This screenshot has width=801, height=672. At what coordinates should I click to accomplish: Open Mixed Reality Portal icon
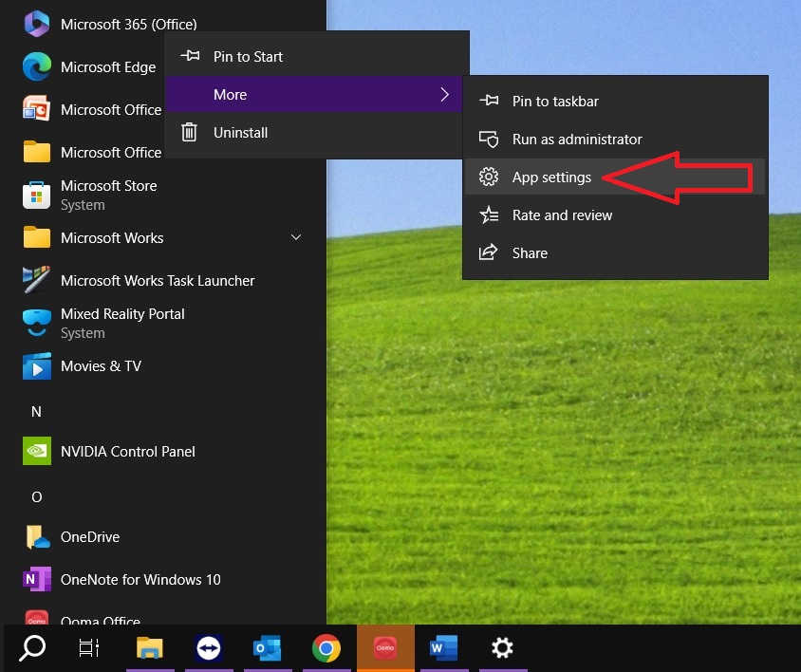37,323
